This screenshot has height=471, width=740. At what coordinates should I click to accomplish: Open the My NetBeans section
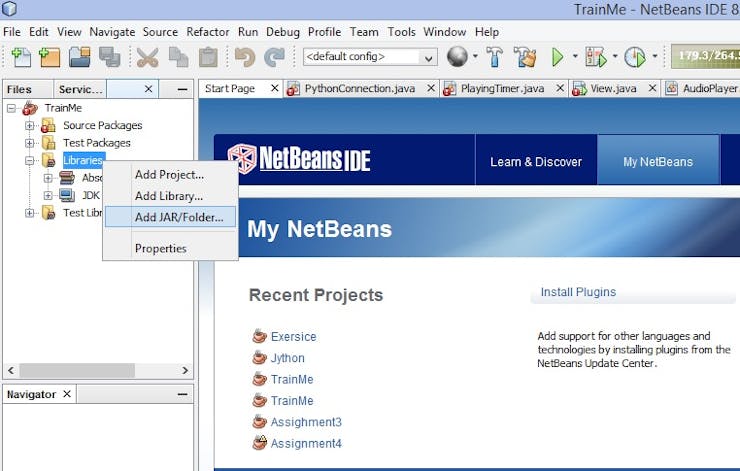(x=658, y=162)
